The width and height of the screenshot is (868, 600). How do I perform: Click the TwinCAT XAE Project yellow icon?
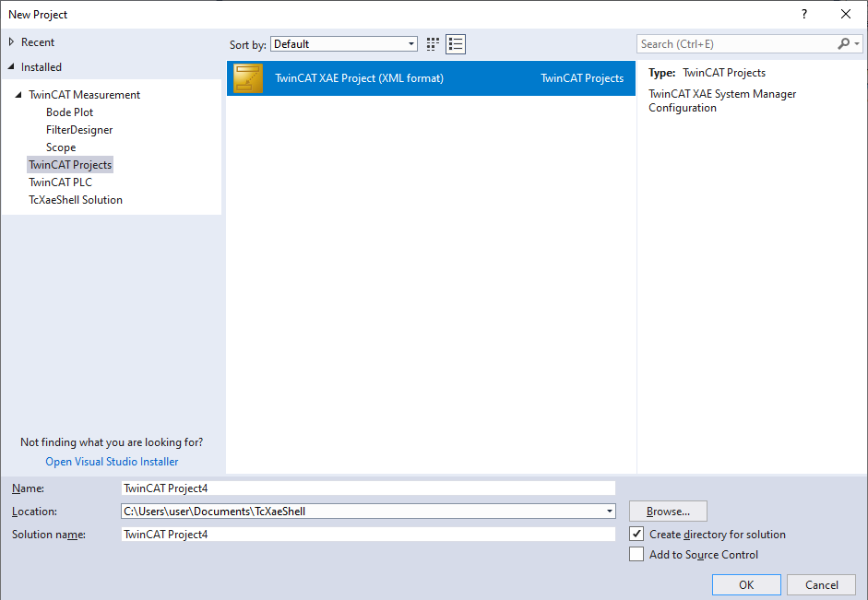point(248,78)
